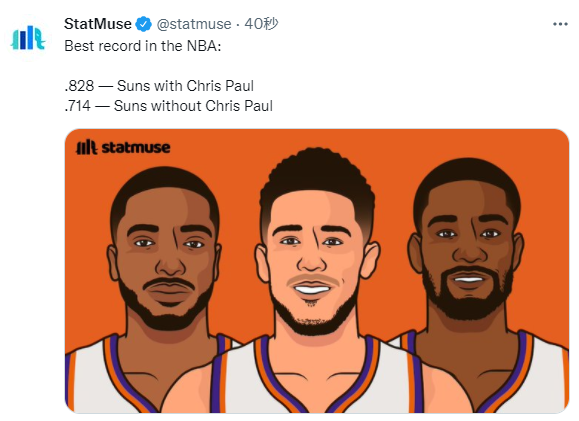
Task: Click the '.714 — Suns without Chris Paul' line
Action: (x=168, y=106)
